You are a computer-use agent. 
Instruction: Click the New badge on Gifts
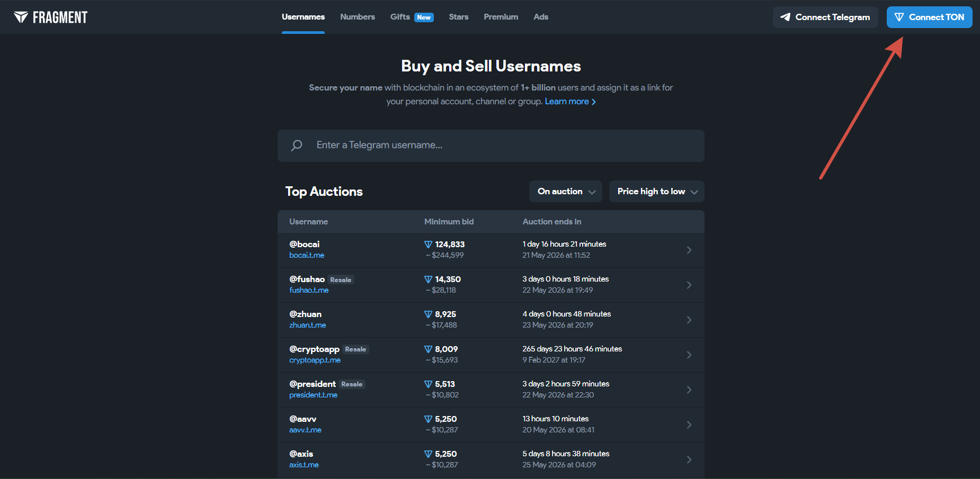pos(424,17)
